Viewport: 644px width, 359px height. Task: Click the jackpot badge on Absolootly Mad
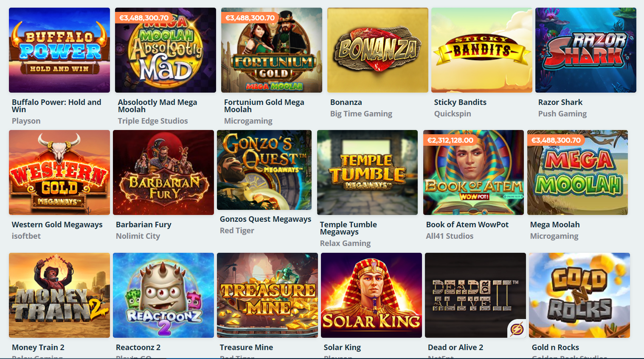(x=144, y=18)
